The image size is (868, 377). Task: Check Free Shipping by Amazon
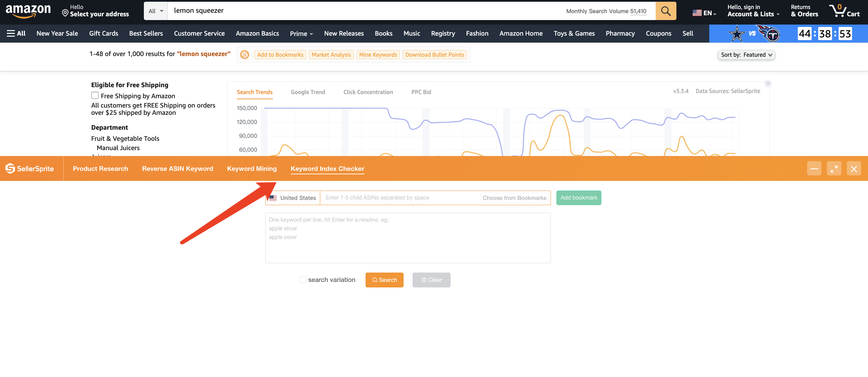click(x=95, y=95)
